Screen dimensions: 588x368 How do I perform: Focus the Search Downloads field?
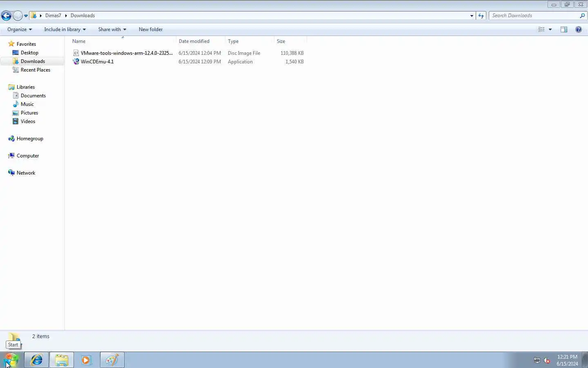(534, 16)
